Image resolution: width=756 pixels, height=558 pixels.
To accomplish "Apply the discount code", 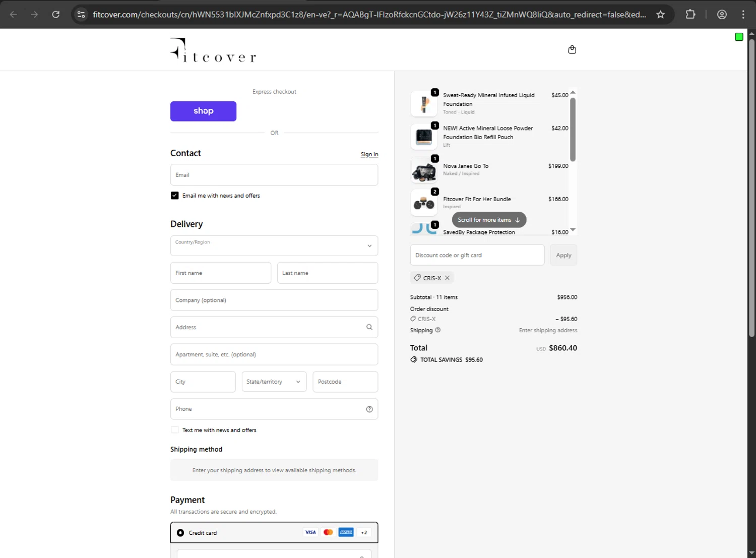I will pos(563,255).
